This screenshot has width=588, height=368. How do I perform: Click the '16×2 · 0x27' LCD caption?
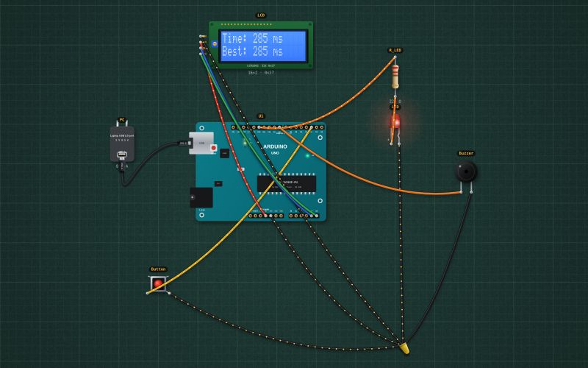pos(261,72)
